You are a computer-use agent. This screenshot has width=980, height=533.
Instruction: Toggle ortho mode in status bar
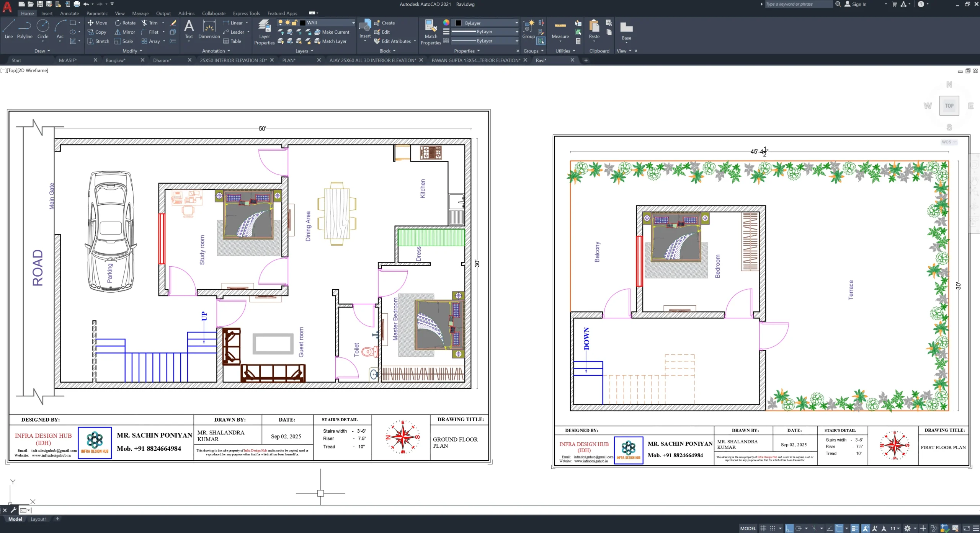tap(789, 528)
